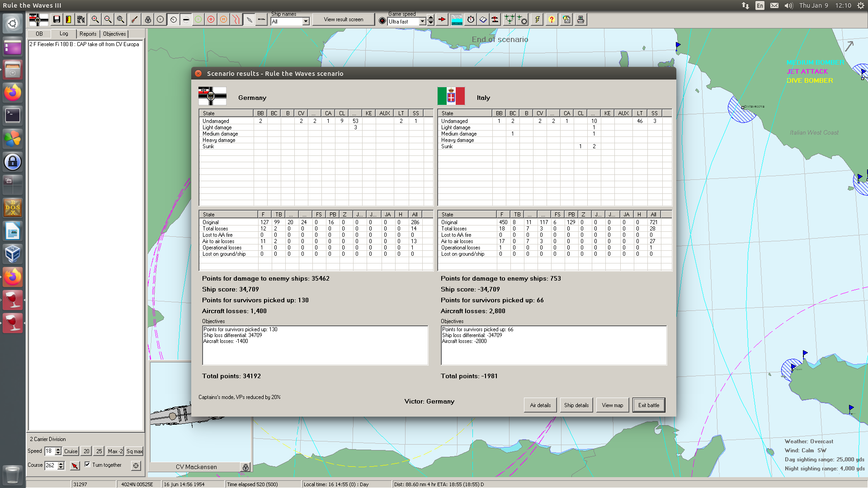Click the red track lines icon
The height and width of the screenshot is (488, 868).
tap(236, 19)
